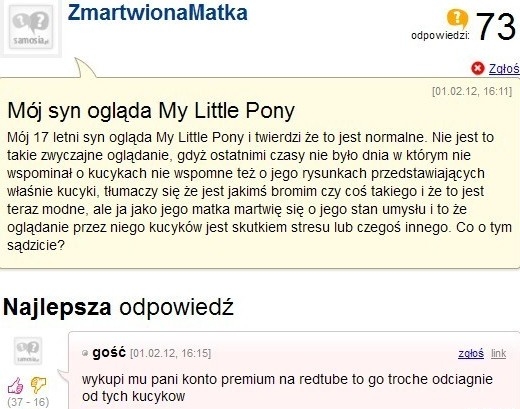Give thumbs down to the best answer
Screen dimensions: 520x409
38,385
